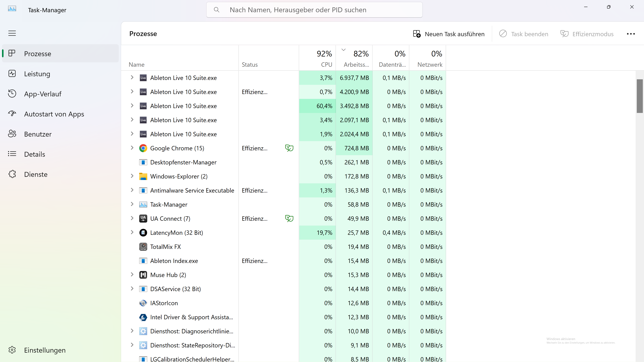Click the Effizienzmodus leaf icon in toolbar

(564, 34)
